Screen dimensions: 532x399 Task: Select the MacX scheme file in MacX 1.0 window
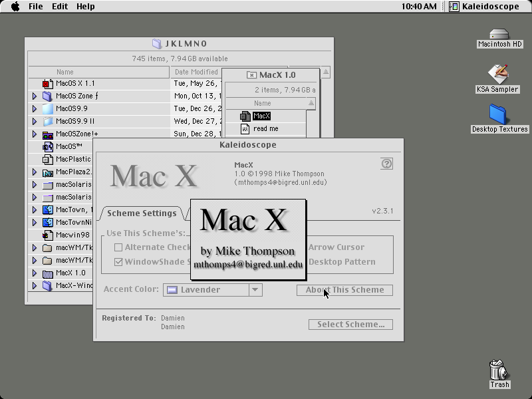click(245, 116)
